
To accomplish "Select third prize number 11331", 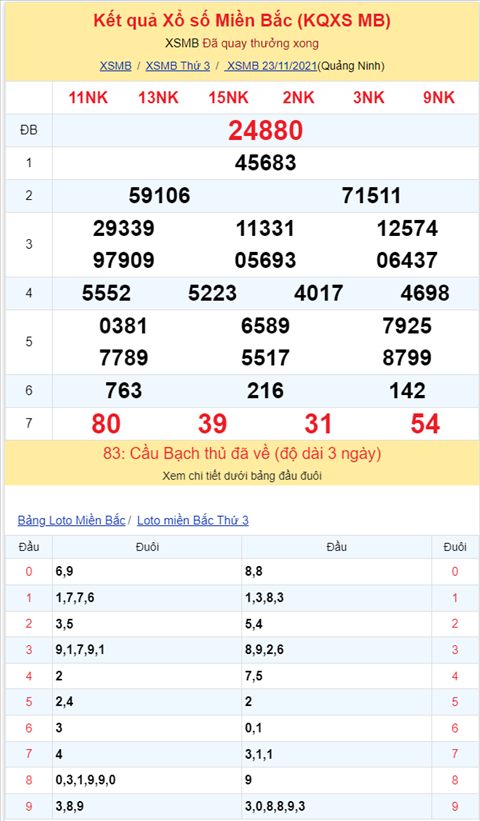I will (265, 228).
